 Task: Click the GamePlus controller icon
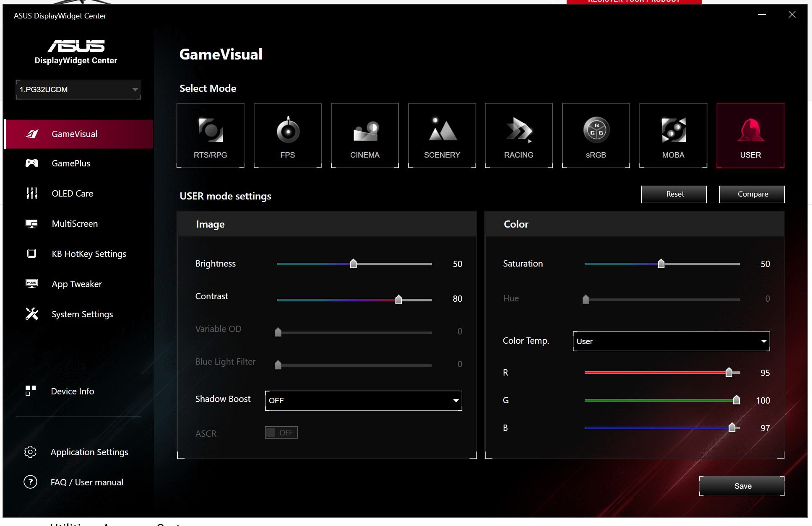tap(32, 163)
